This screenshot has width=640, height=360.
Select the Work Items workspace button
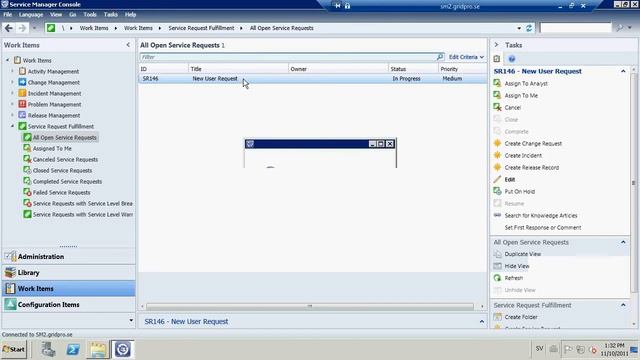point(69,289)
